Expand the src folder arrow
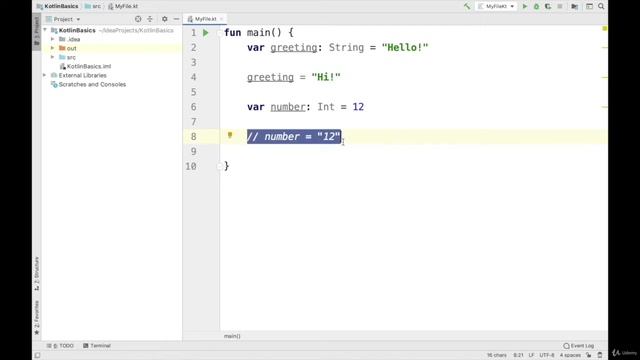640x360 pixels. tap(53, 57)
